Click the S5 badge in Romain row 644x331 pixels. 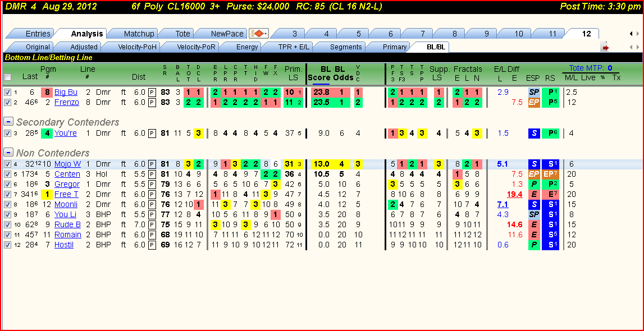point(550,235)
